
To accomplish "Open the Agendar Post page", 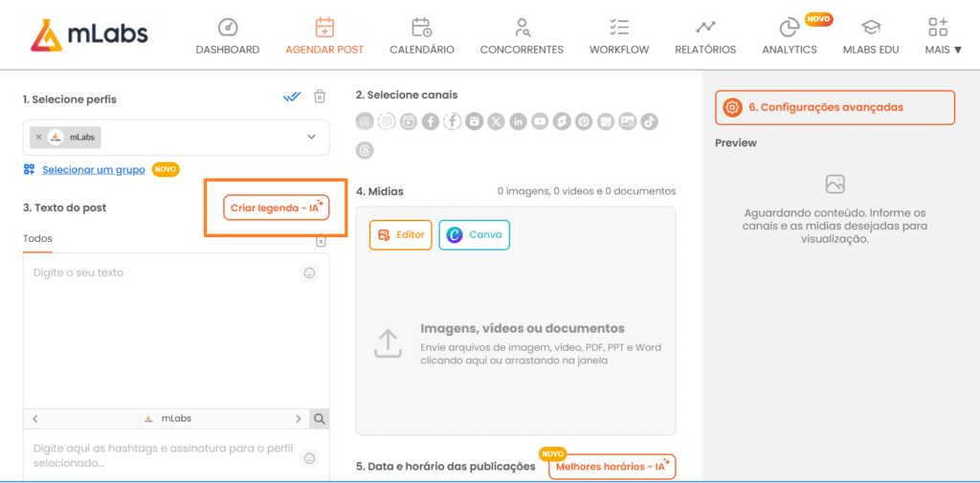I will pyautogui.click(x=324, y=36).
